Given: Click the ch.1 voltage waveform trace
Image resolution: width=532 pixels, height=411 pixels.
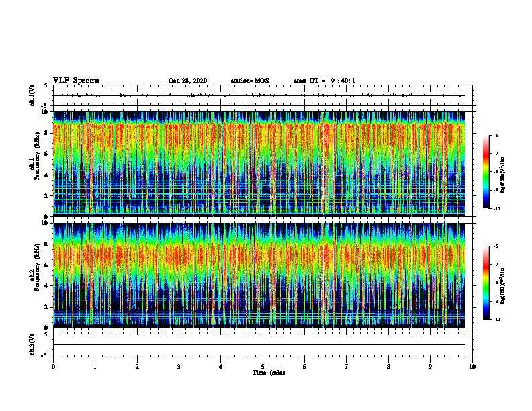Looking at the screenshot, I should click(x=259, y=95).
